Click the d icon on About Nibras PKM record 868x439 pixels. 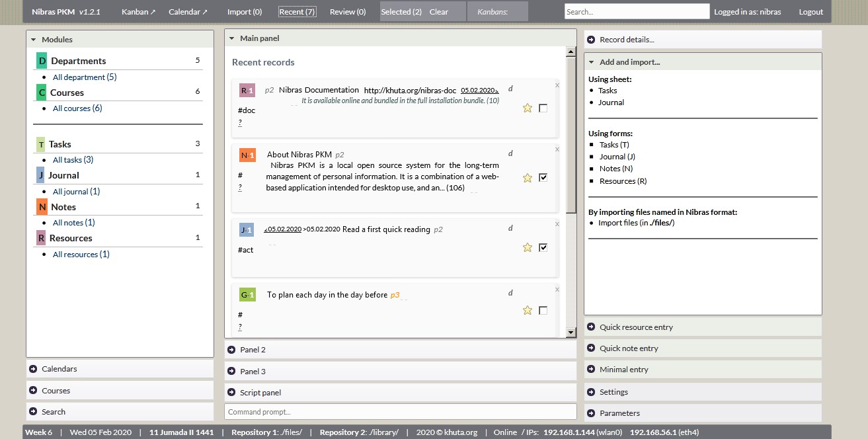point(510,153)
